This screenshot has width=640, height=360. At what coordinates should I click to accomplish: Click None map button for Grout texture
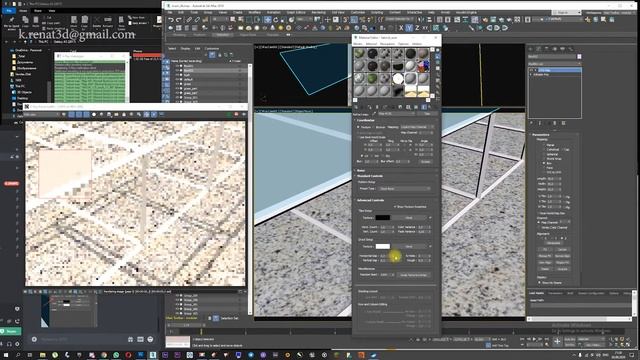[409, 246]
